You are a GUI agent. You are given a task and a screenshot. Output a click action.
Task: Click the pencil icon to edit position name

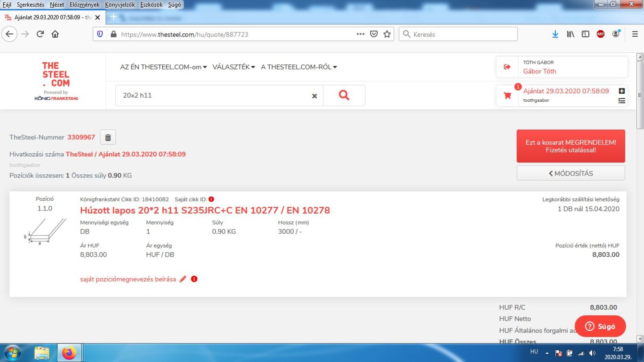click(183, 279)
